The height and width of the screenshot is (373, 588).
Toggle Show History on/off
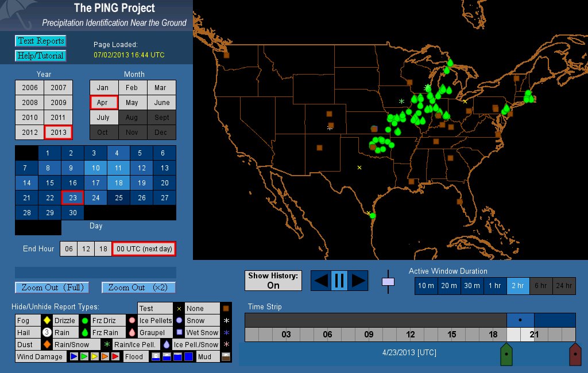tap(273, 281)
